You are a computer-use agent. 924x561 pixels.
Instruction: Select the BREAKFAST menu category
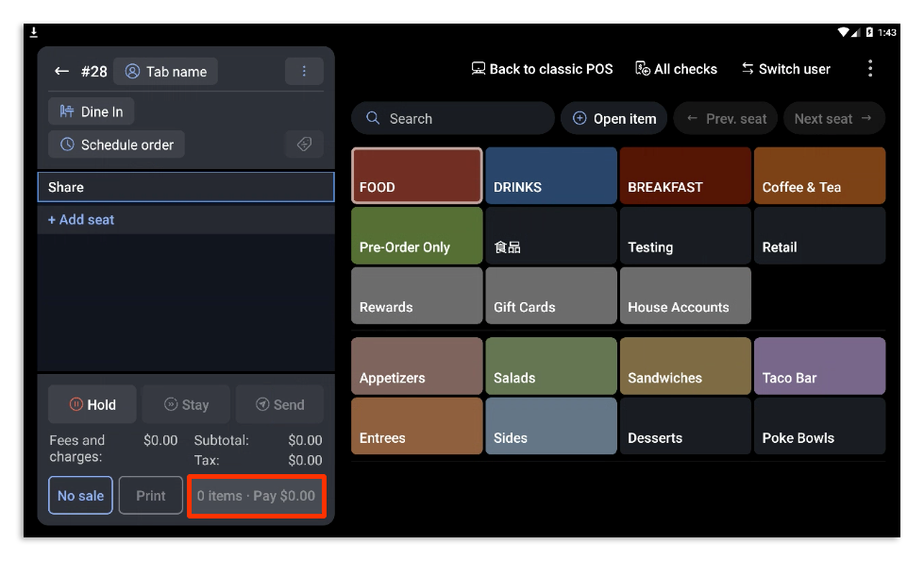pyautogui.click(x=685, y=176)
